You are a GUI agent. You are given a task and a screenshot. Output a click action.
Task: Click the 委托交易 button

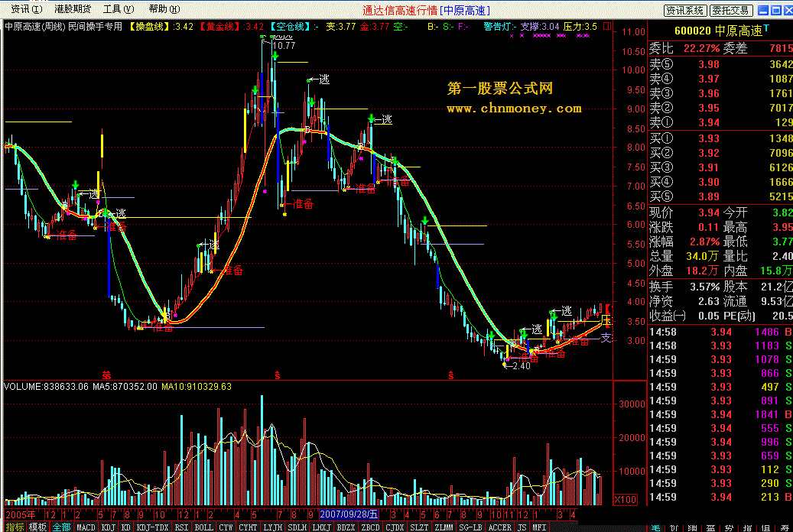coord(731,10)
